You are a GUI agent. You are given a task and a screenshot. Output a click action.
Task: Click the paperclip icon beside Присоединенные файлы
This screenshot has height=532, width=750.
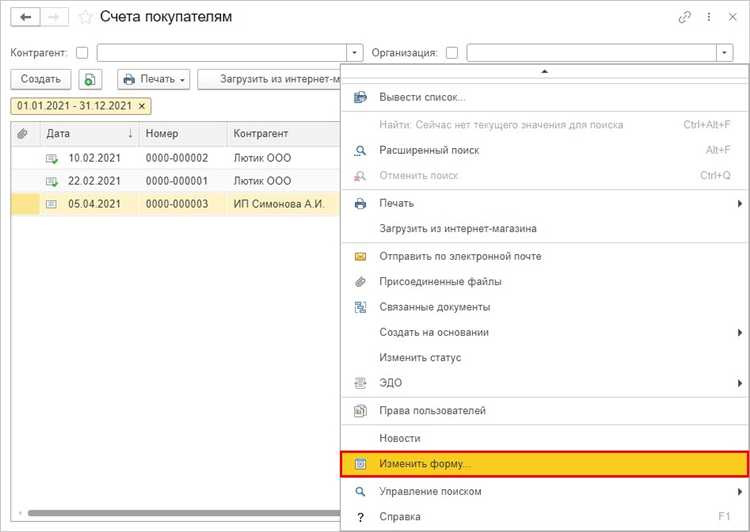tap(360, 282)
